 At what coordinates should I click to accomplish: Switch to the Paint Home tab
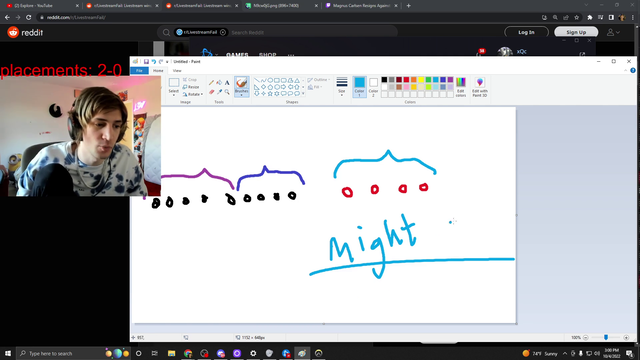click(x=158, y=71)
